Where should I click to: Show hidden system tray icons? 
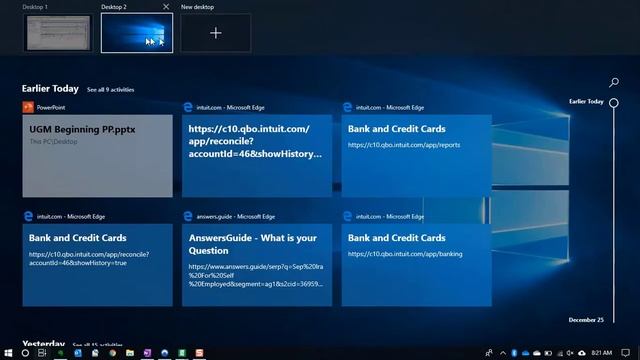click(503, 353)
